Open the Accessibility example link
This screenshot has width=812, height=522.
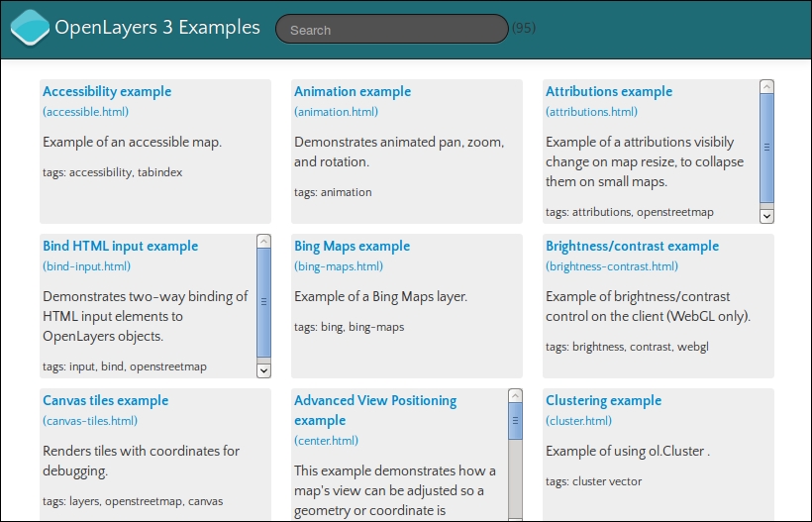point(107,92)
